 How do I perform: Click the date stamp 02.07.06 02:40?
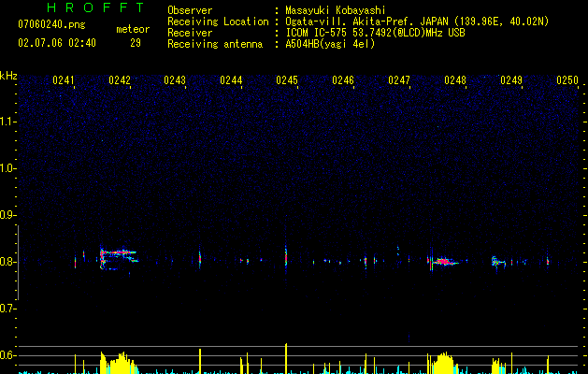click(x=57, y=43)
